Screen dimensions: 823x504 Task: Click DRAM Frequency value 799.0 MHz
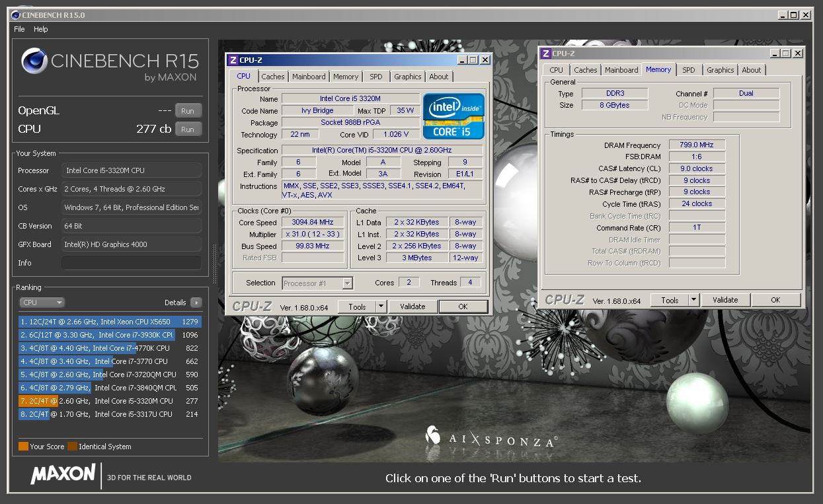[x=697, y=145]
